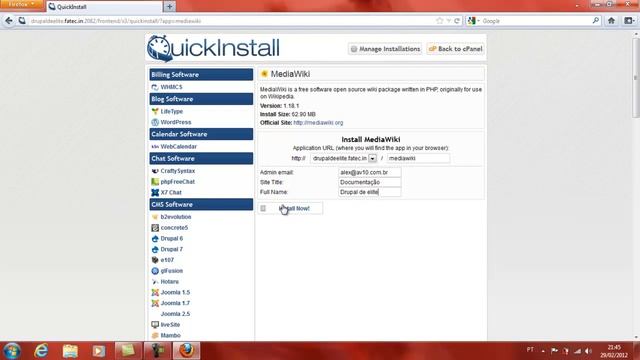The height and width of the screenshot is (360, 640).
Task: Open Windows Explorer folder in taskbar
Action: (x=70, y=351)
